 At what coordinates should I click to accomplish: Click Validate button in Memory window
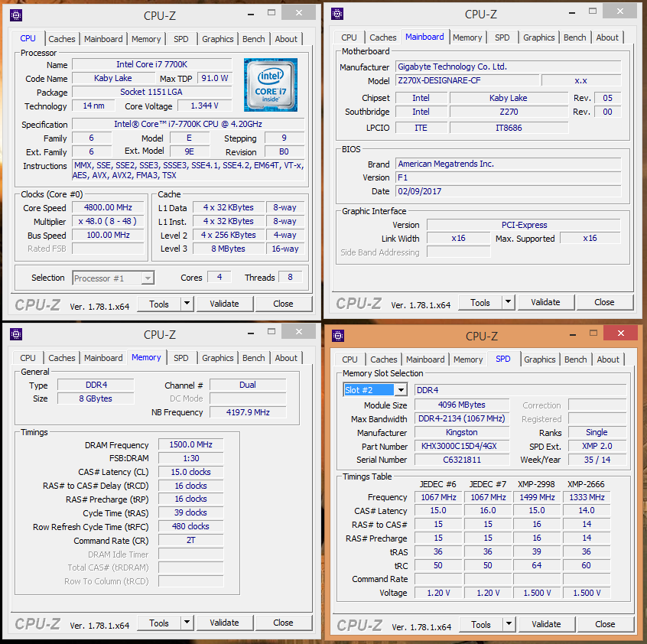click(x=224, y=623)
